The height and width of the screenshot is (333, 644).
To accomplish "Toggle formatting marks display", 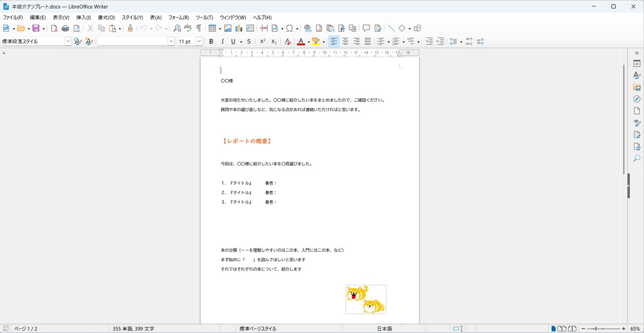I will 199,28.
